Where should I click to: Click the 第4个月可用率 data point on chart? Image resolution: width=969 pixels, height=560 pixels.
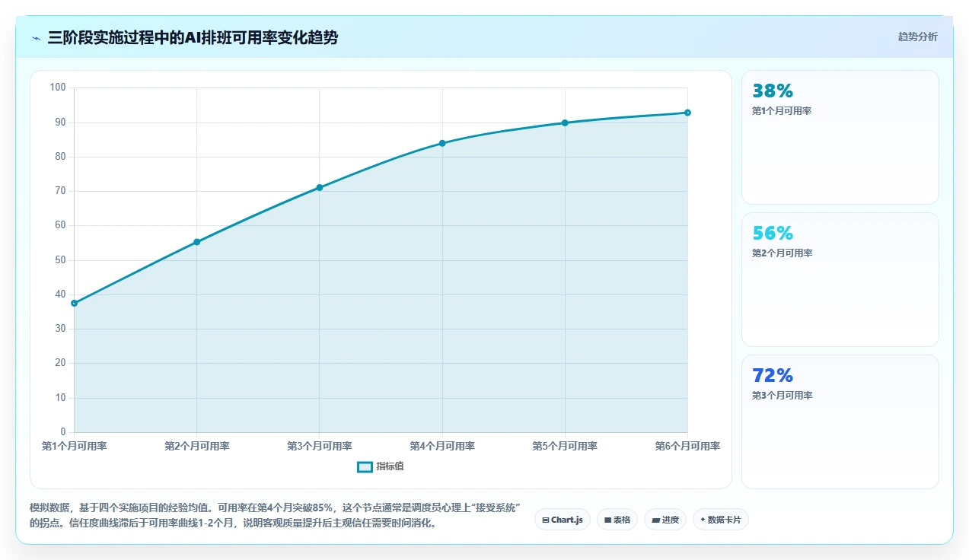442,143
